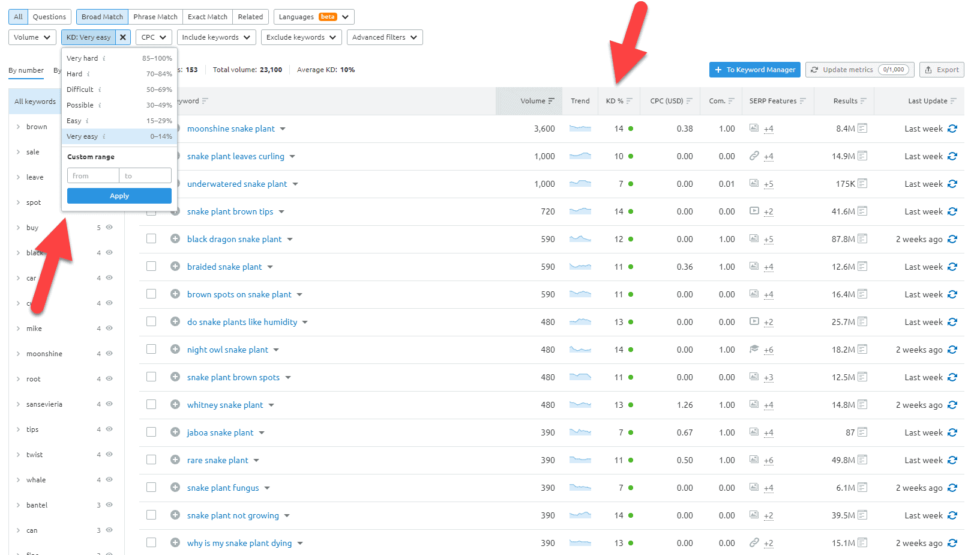This screenshot has height=555, width=980.
Task: Toggle eye icon for whale keyword group
Action: (x=109, y=479)
